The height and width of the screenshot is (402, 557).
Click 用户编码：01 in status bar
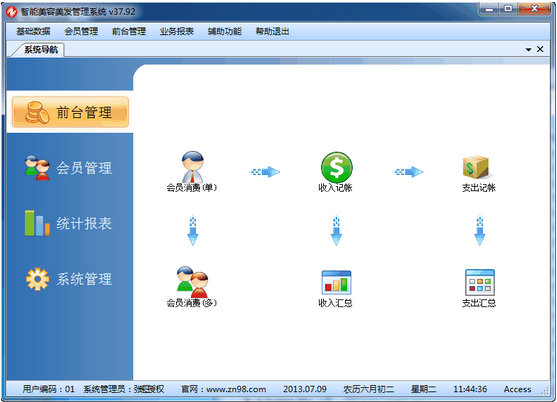pyautogui.click(x=49, y=389)
